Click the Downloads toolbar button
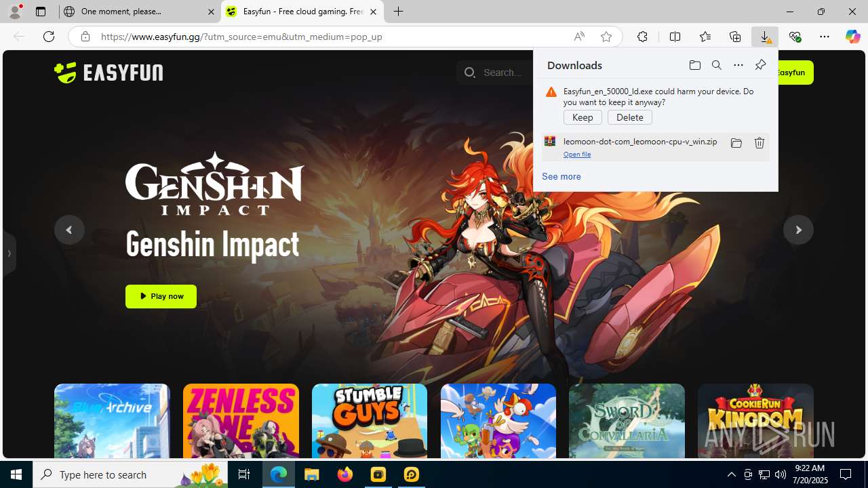The height and width of the screenshot is (488, 868). pyautogui.click(x=765, y=37)
